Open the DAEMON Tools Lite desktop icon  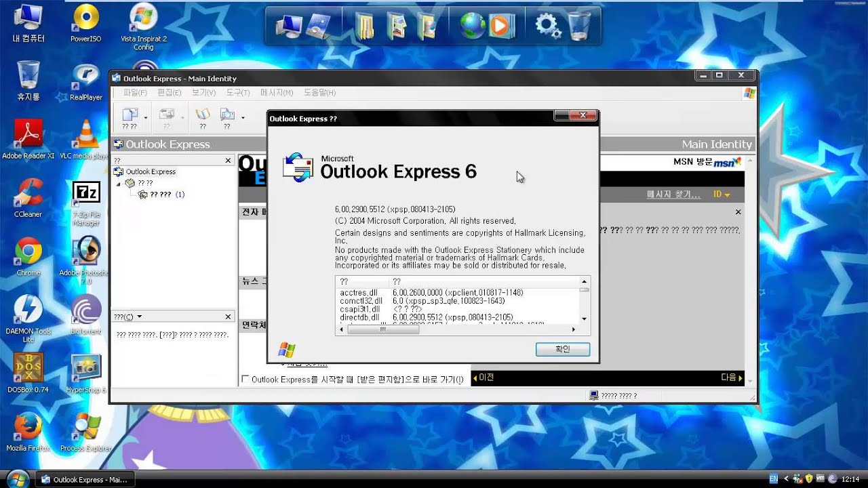click(28, 319)
